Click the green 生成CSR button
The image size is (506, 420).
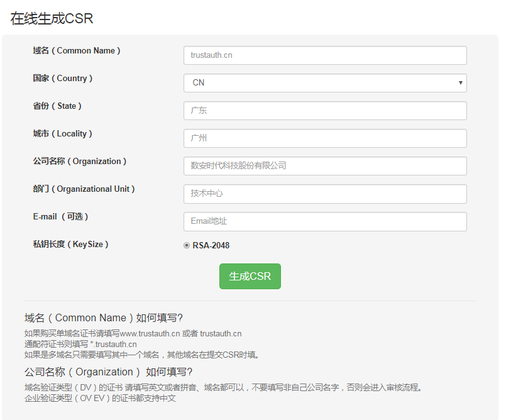(250, 277)
